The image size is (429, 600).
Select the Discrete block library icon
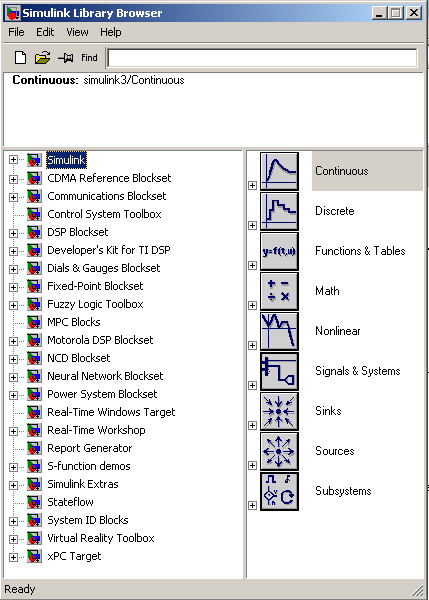point(279,211)
